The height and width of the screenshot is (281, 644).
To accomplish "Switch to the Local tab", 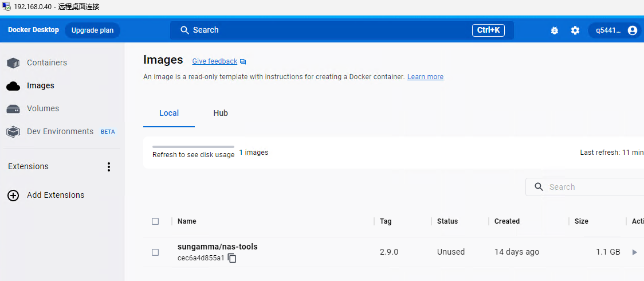I will coord(169,114).
